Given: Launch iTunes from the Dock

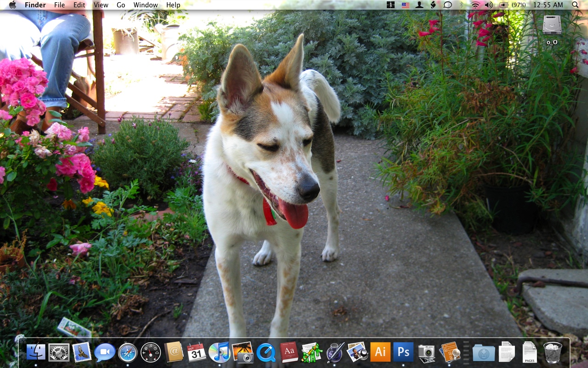Looking at the screenshot, I should pos(220,352).
